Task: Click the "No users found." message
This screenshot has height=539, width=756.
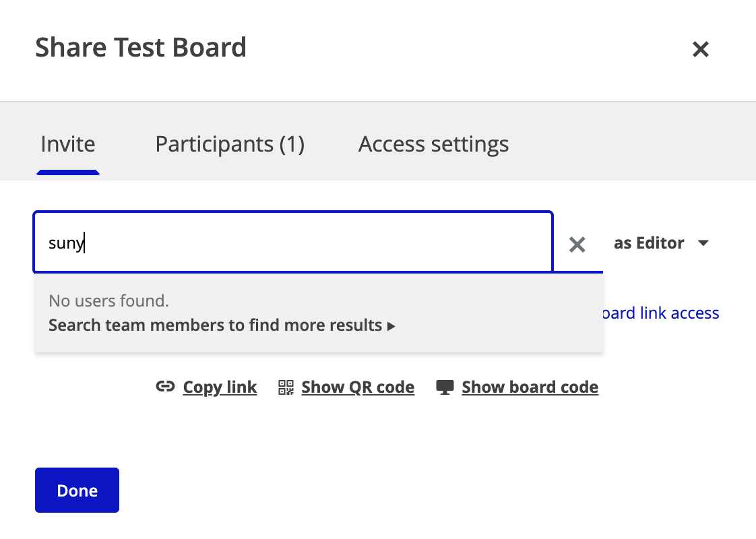Action: pyautogui.click(x=108, y=300)
